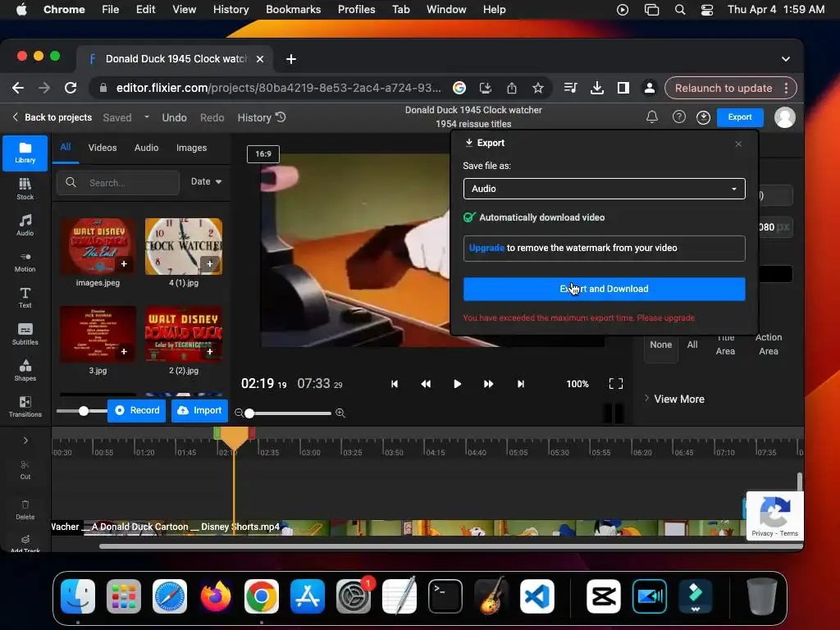The height and width of the screenshot is (630, 840).
Task: Adjust the timeline zoom slider
Action: coord(290,413)
